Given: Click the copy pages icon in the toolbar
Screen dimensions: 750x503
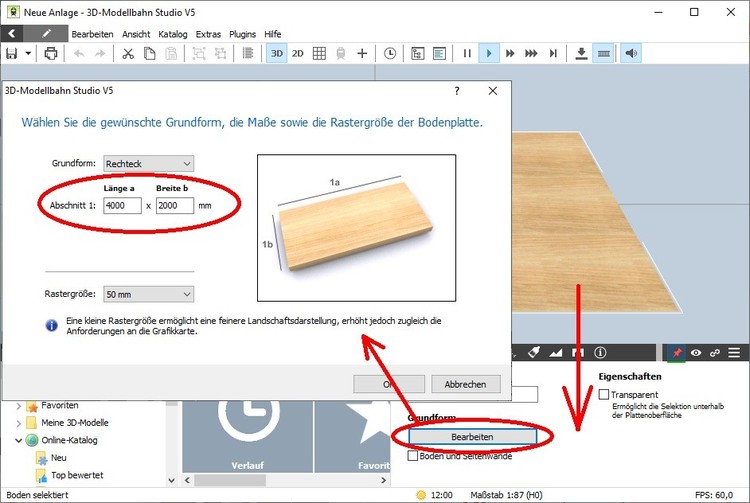Looking at the screenshot, I should 150,54.
